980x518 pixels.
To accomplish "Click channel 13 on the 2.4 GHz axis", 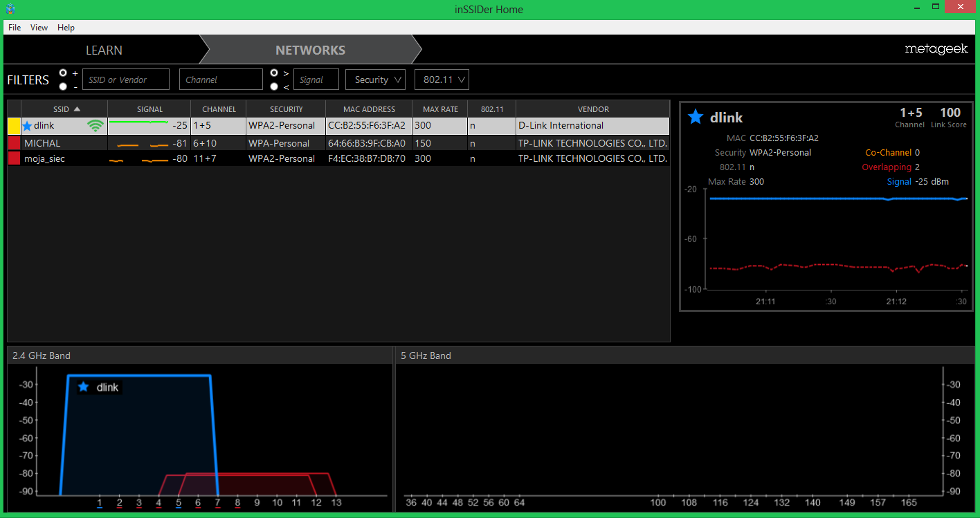I will point(336,503).
